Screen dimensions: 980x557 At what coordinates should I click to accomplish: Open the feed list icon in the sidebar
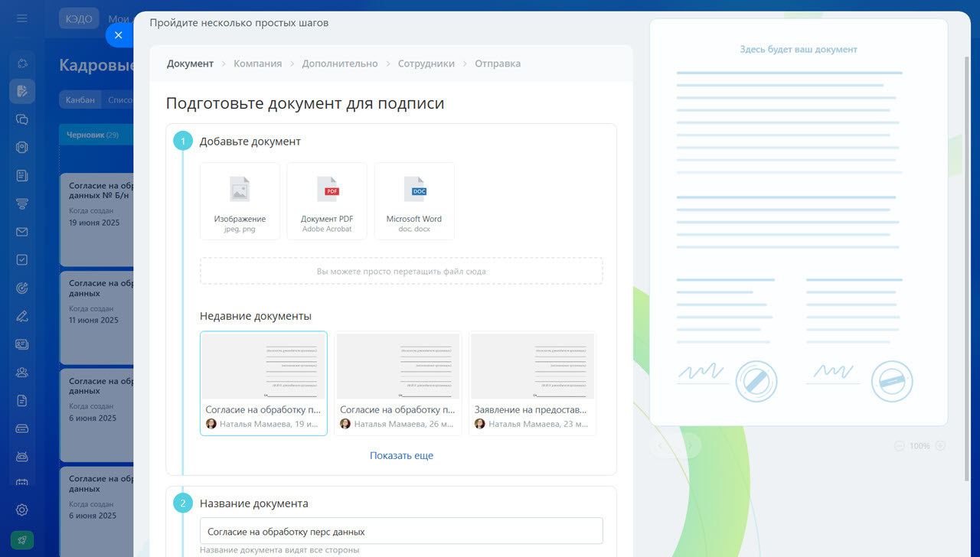(22, 175)
